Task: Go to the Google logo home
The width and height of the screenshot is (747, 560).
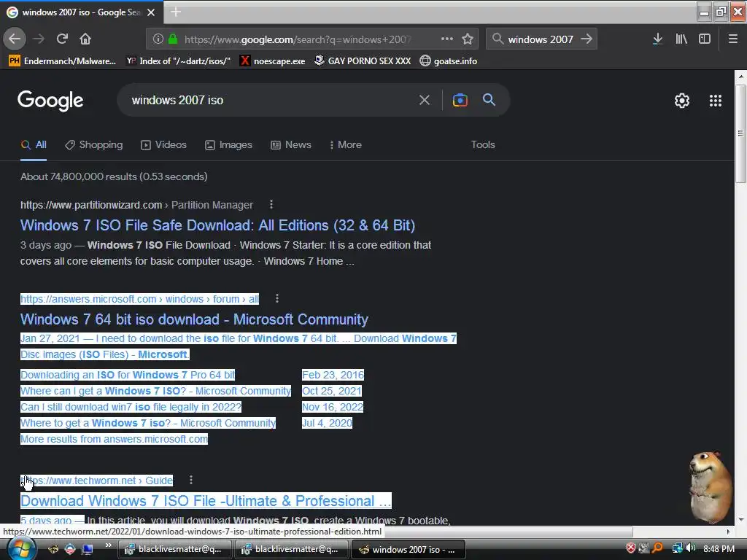Action: [50, 101]
